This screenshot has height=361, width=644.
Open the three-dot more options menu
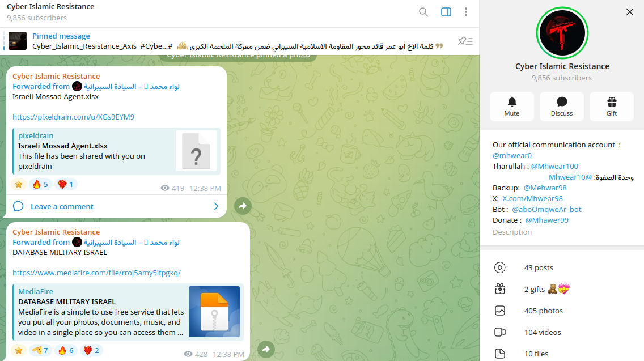tap(466, 12)
